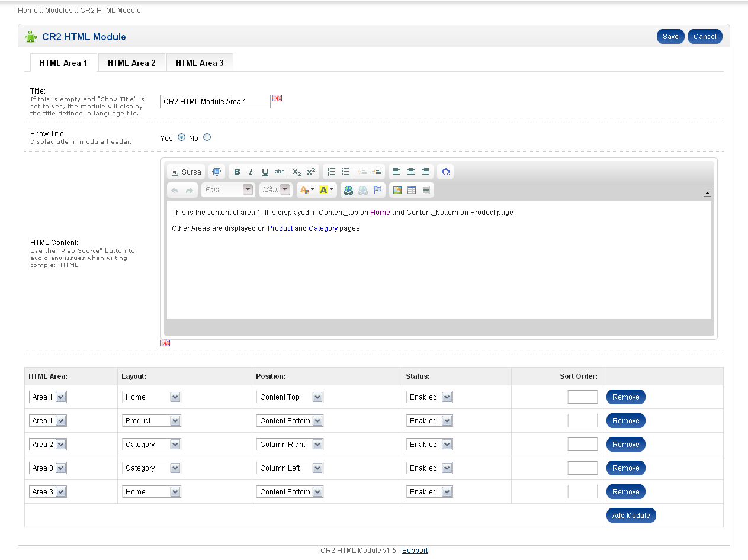Viewport: 748px width, 560px height.
Task: Open the background color picker
Action: coord(327,190)
